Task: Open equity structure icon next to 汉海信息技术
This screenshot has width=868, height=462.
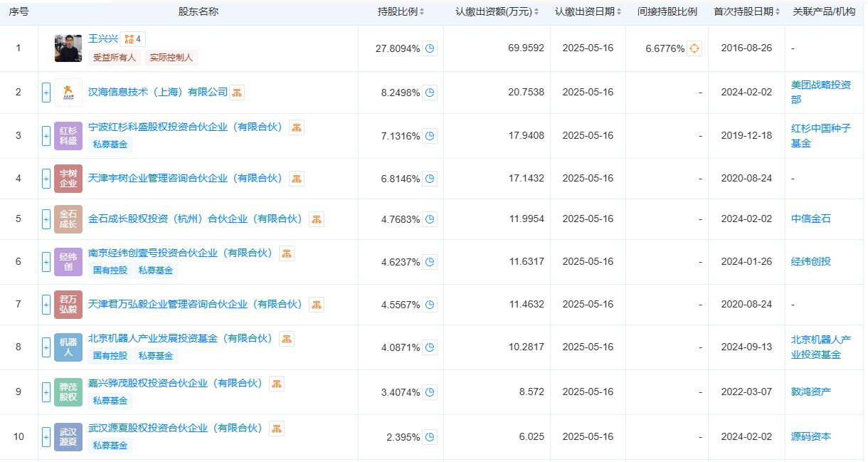Action: click(237, 93)
